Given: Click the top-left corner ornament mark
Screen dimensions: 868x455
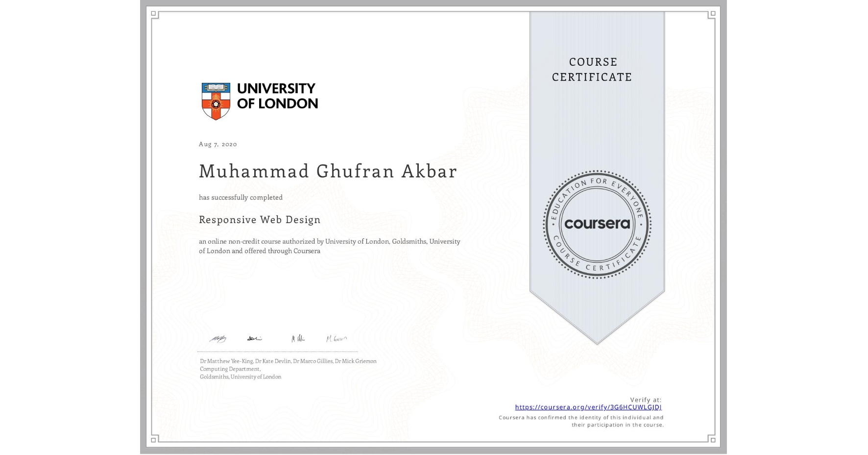Looking at the screenshot, I should 153,13.
